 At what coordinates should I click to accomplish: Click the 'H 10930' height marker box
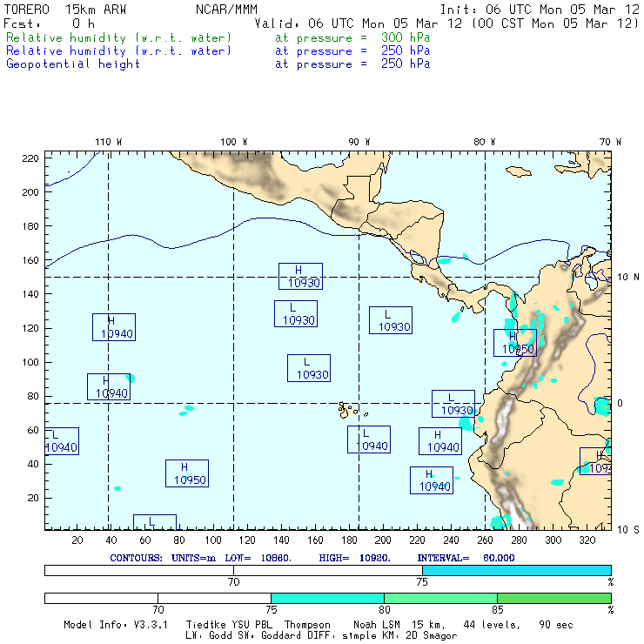(300, 277)
